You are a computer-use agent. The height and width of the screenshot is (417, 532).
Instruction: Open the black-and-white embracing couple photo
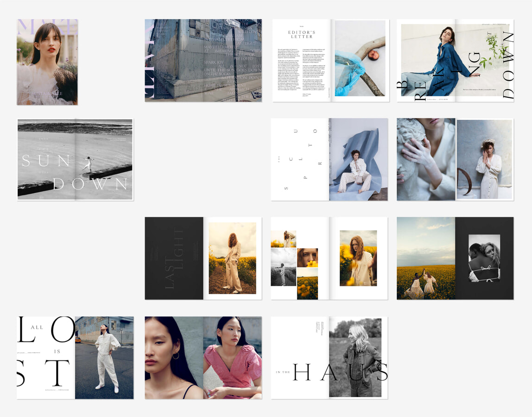click(x=484, y=258)
